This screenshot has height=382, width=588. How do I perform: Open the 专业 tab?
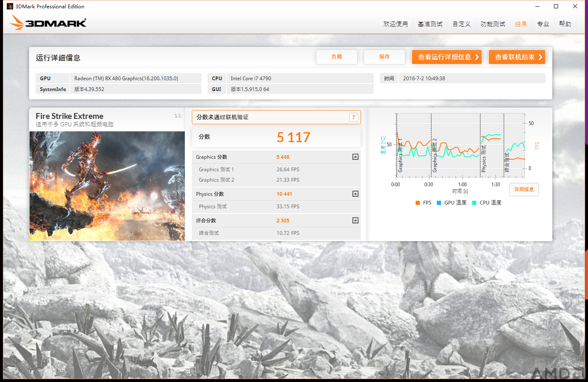point(543,24)
